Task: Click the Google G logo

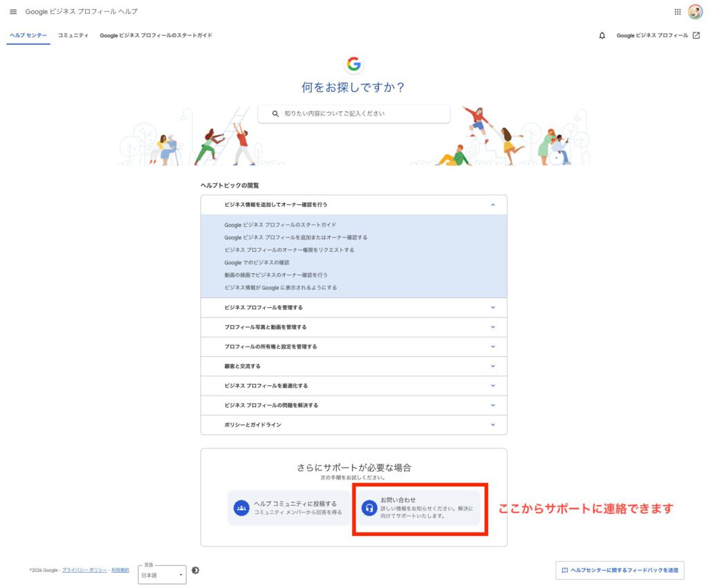Action: click(x=354, y=64)
